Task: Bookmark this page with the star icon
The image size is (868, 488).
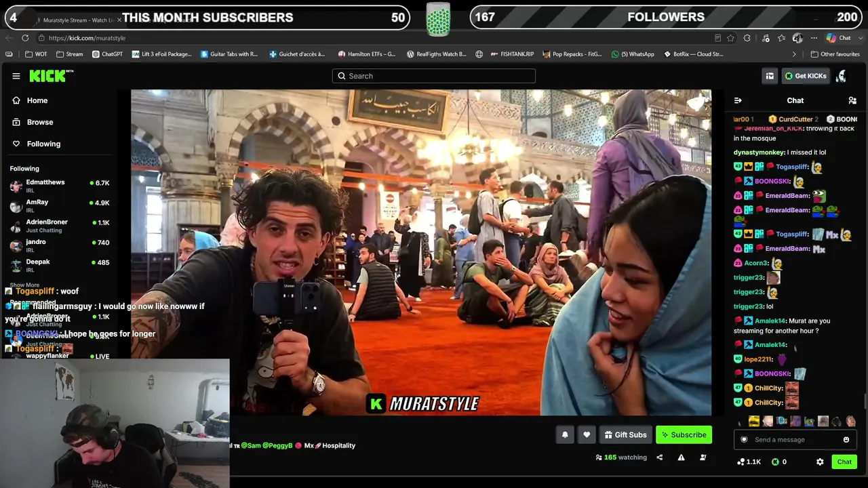Action: click(x=730, y=38)
